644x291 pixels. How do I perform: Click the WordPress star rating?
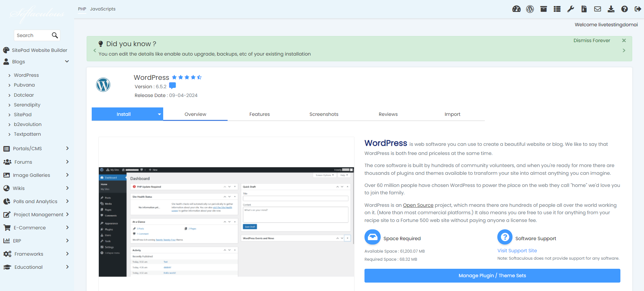187,77
